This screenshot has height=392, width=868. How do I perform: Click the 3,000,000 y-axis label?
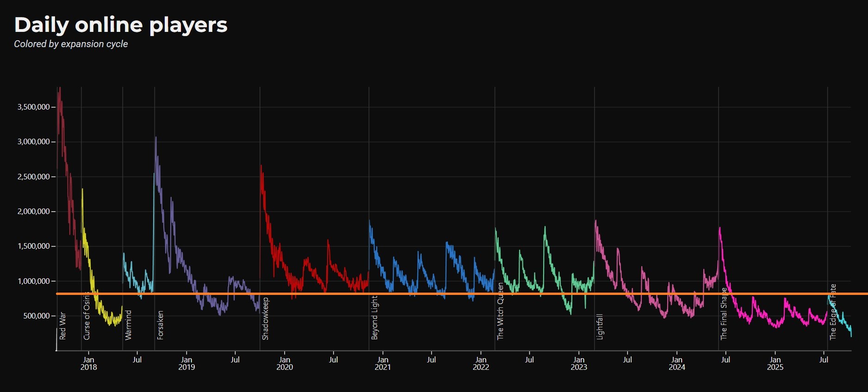[33, 141]
